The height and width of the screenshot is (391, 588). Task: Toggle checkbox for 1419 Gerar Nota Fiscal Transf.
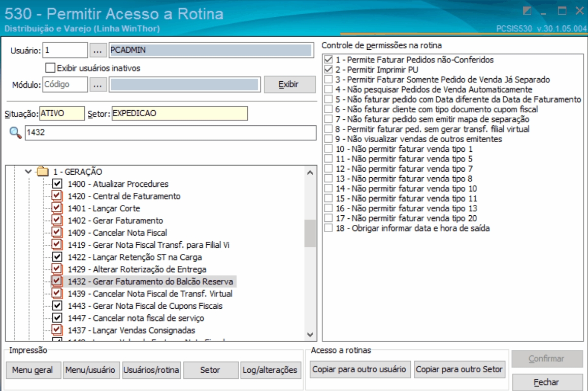click(57, 244)
